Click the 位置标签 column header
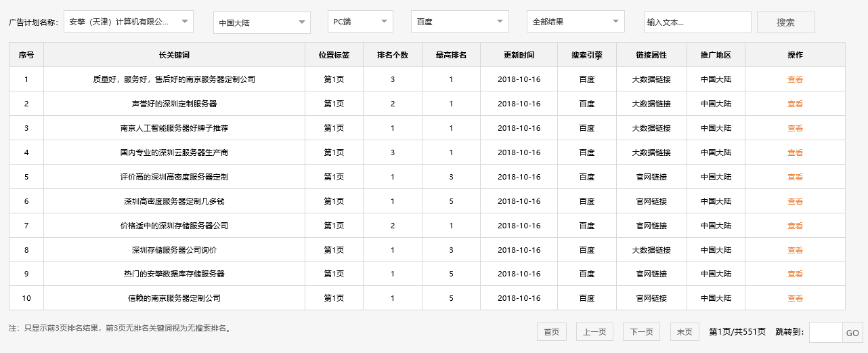868x353 pixels. [334, 55]
